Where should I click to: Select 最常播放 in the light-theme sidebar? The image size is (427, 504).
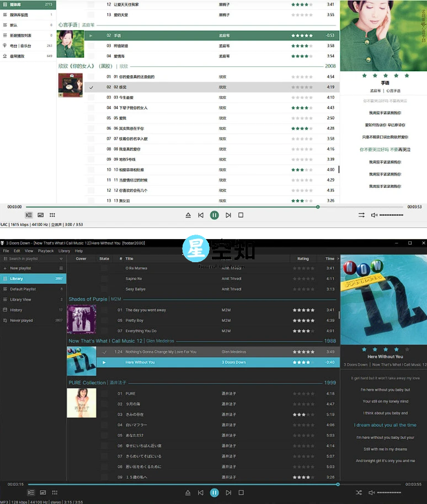[28, 56]
